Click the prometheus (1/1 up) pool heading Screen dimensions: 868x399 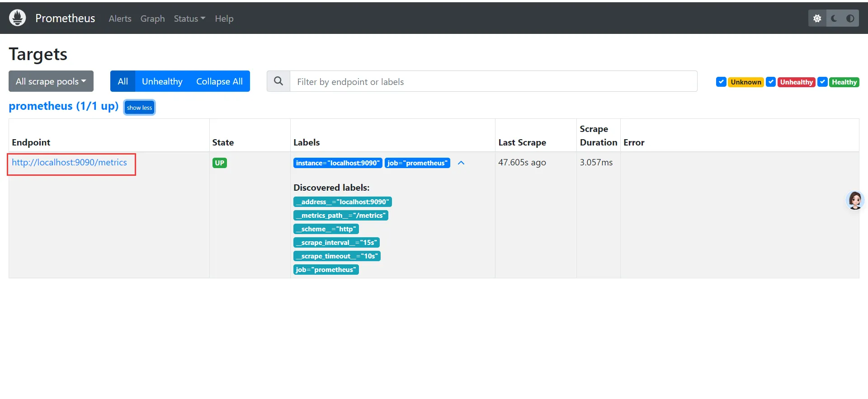coord(63,106)
